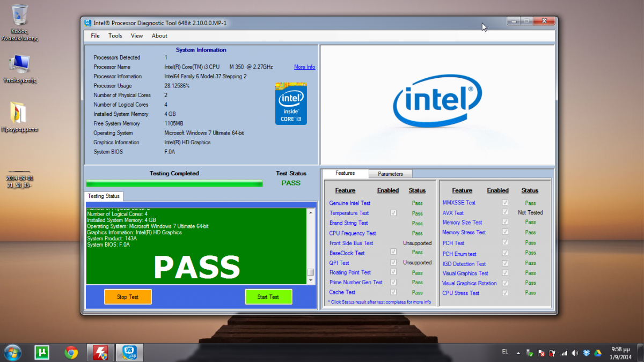This screenshot has height=362, width=644.
Task: Open Google Chrome from the taskbar
Action: tap(71, 352)
